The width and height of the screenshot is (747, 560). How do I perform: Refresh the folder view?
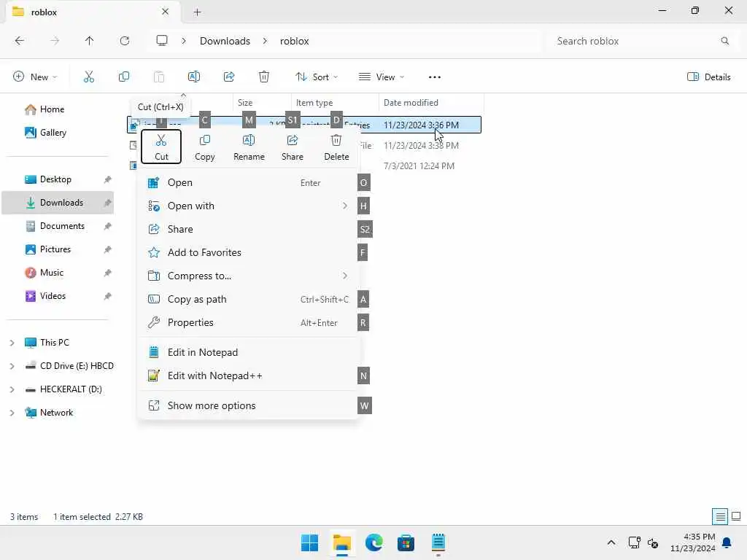click(125, 41)
